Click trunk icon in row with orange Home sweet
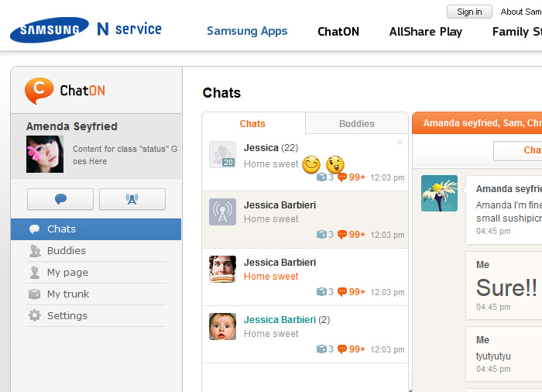Screen dimensions: 542x392 coord(321,292)
